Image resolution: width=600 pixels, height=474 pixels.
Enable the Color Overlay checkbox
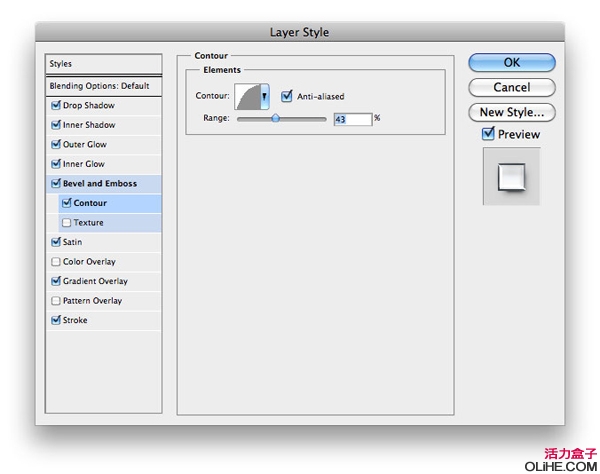coord(56,262)
